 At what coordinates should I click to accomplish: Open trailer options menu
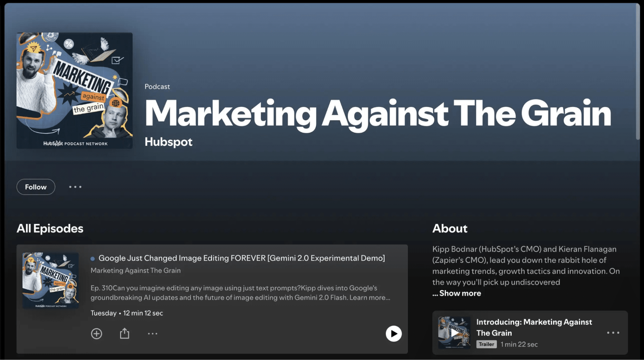613,333
